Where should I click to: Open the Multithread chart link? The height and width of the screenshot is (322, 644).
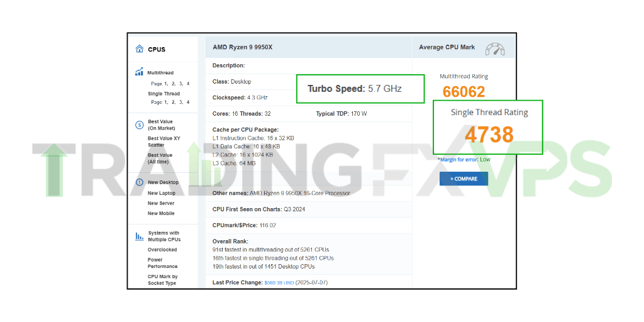pos(160,73)
